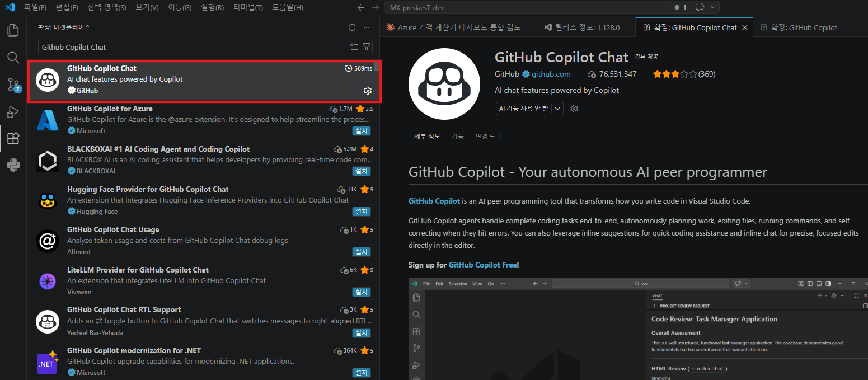This screenshot has width=868, height=380.
Task: Select LiteLLM Provider extension row
Action: [204, 281]
